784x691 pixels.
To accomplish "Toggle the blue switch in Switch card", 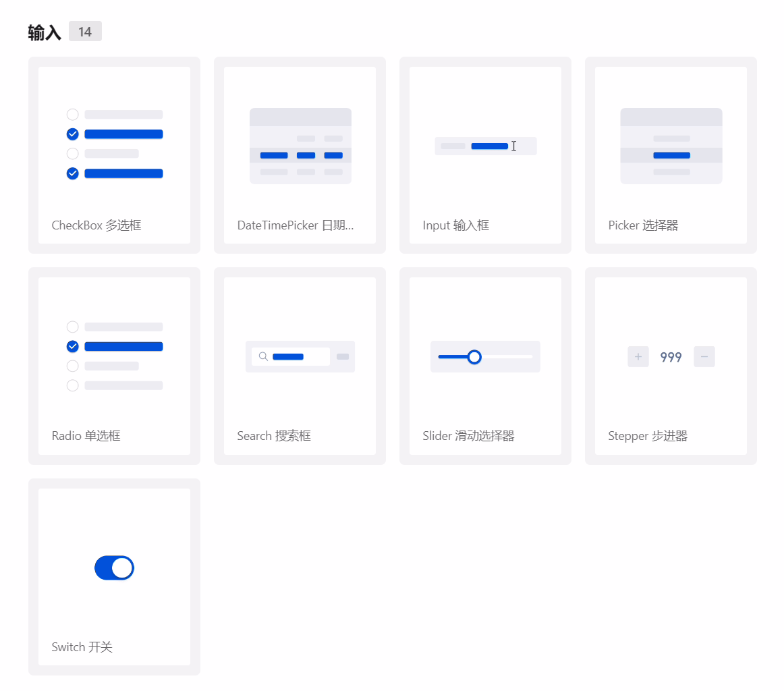I will tap(115, 568).
